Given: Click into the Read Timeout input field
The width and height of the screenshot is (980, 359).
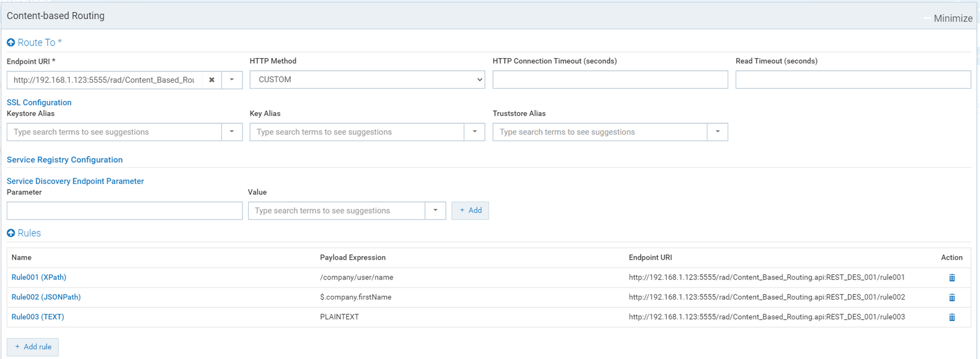Looking at the screenshot, I should (x=853, y=80).
